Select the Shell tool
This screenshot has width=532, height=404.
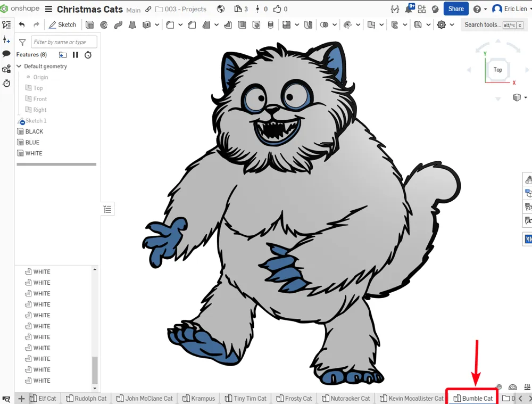(242, 25)
